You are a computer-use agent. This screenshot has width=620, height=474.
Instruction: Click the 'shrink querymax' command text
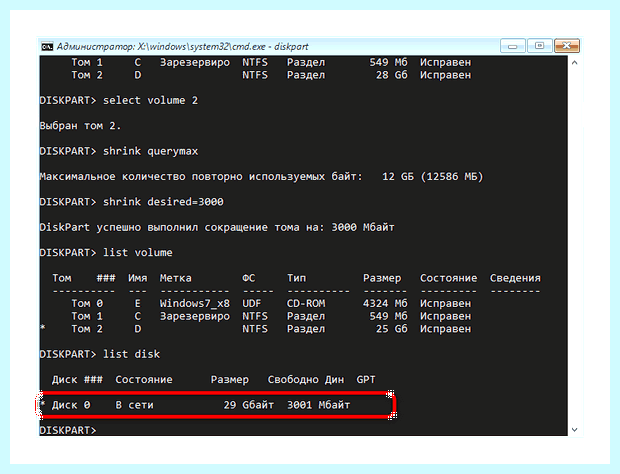click(150, 151)
